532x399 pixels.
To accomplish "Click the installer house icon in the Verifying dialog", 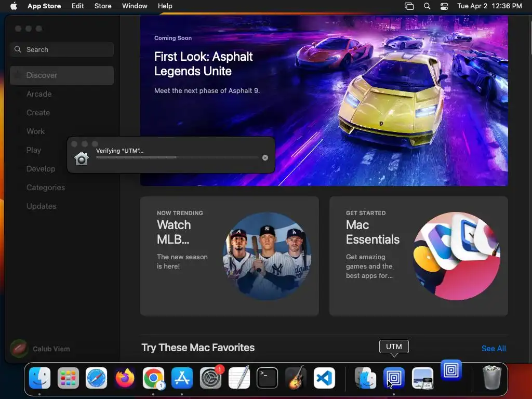I will (x=82, y=158).
